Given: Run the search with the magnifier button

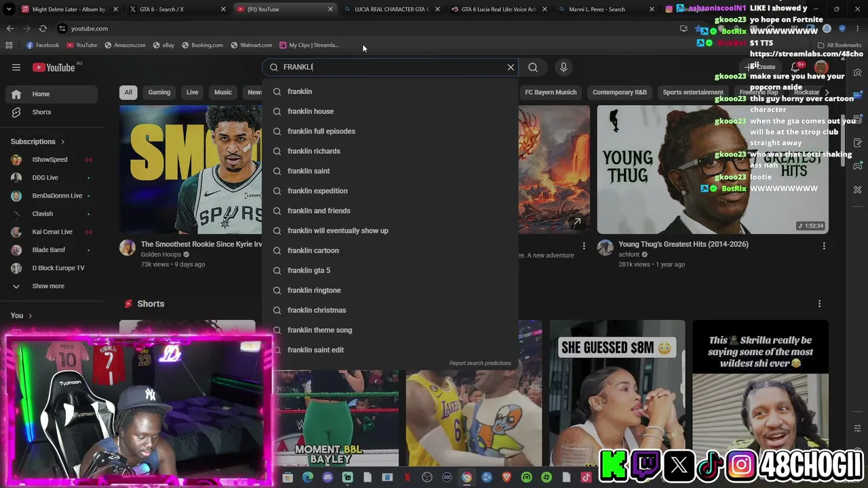Looking at the screenshot, I should 533,67.
